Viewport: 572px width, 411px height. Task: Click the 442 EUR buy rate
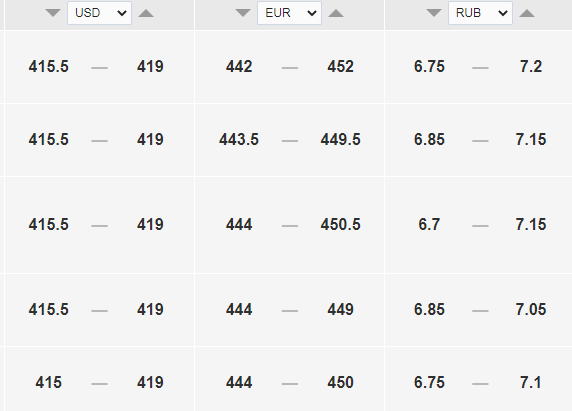pos(239,67)
